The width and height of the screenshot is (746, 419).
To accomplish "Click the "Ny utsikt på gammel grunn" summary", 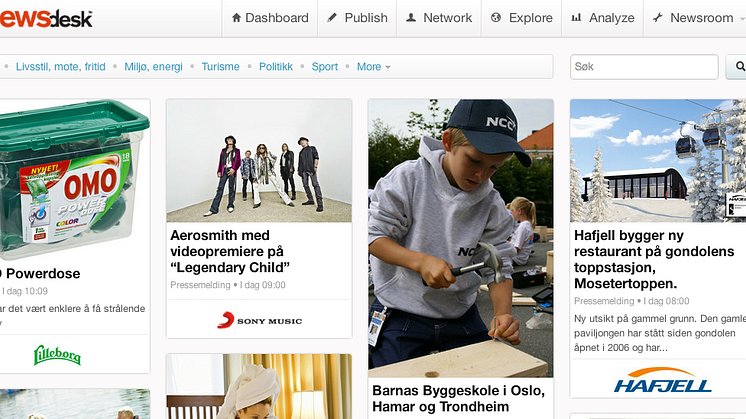I will pyautogui.click(x=660, y=333).
